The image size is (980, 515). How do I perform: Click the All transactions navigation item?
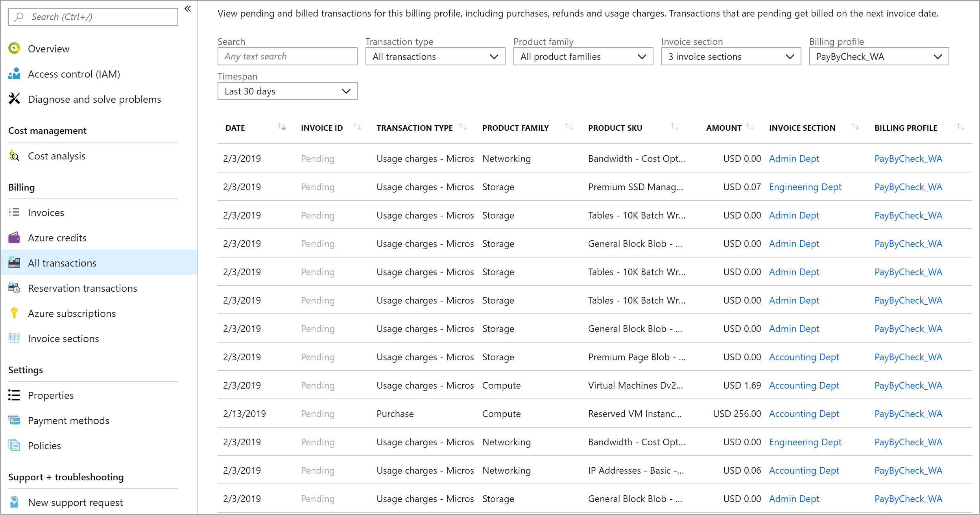click(x=62, y=263)
